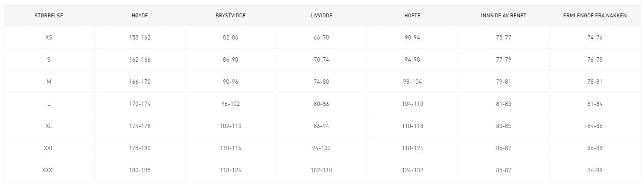Click the XXL size row label

49,148
